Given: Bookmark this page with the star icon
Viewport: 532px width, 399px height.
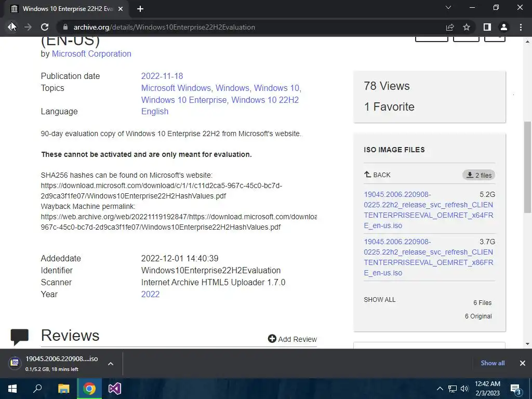Looking at the screenshot, I should [x=467, y=27].
